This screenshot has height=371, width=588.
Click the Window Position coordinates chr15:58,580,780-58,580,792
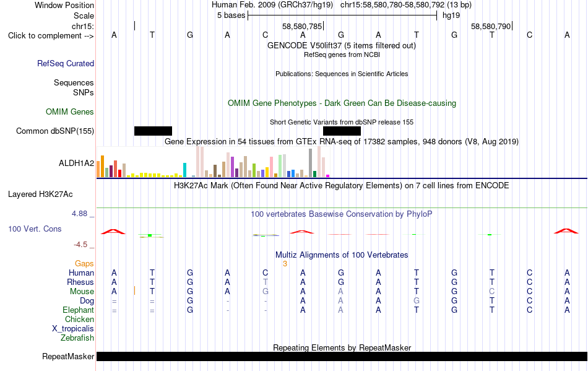pyautogui.click(x=392, y=5)
